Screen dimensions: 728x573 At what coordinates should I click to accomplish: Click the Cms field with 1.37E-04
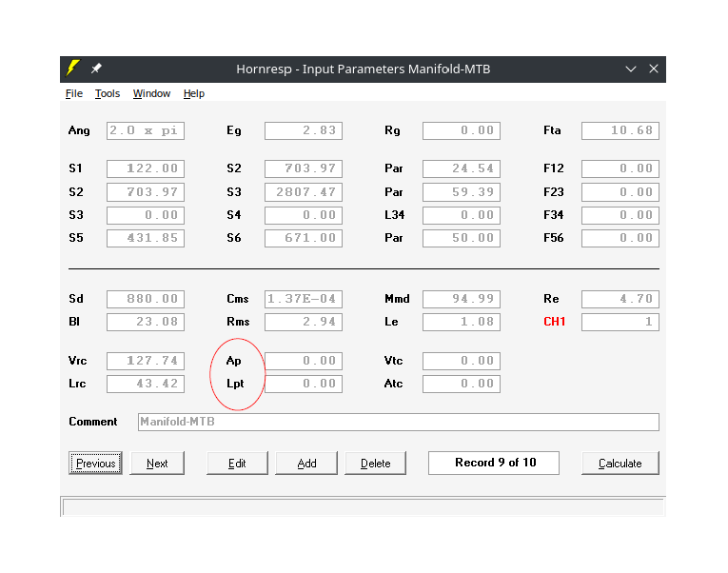[x=304, y=299]
